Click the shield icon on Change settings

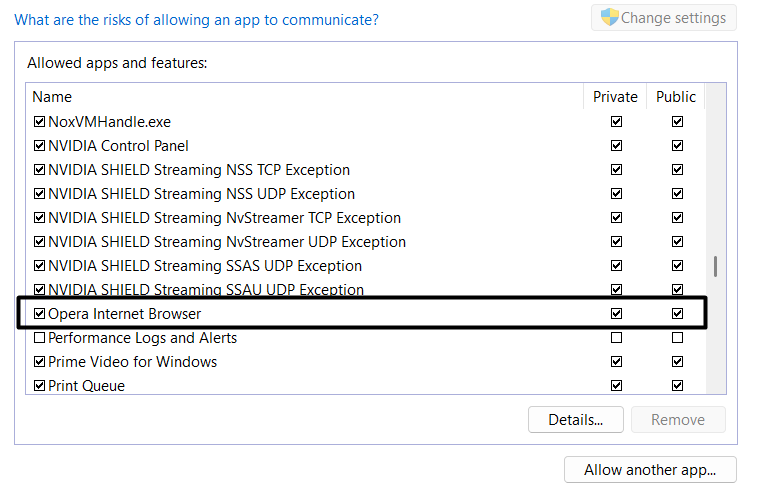pyautogui.click(x=609, y=17)
